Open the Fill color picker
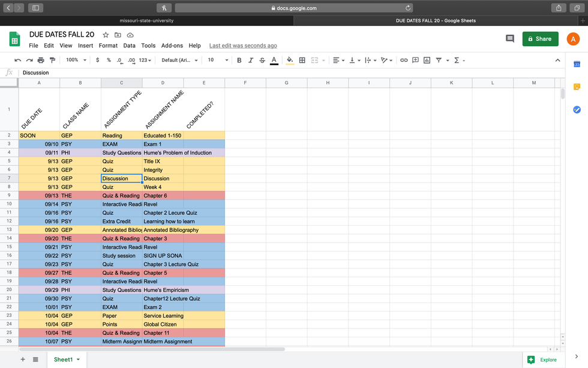This screenshot has height=368, width=588. click(290, 60)
